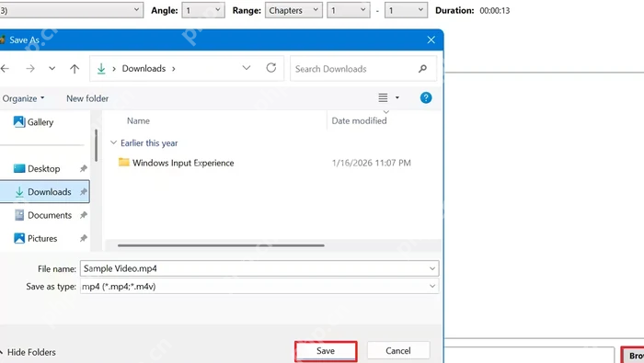This screenshot has height=363, width=644.
Task: Select Downloads in the navigation pane
Action: click(x=45, y=191)
